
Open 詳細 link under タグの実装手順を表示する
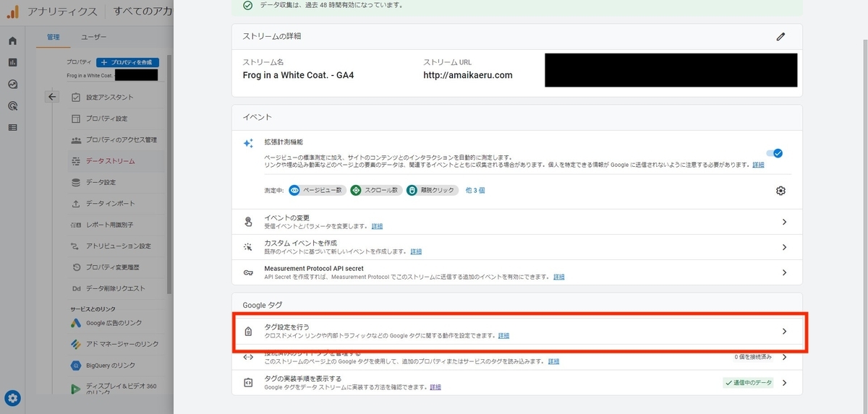click(435, 387)
